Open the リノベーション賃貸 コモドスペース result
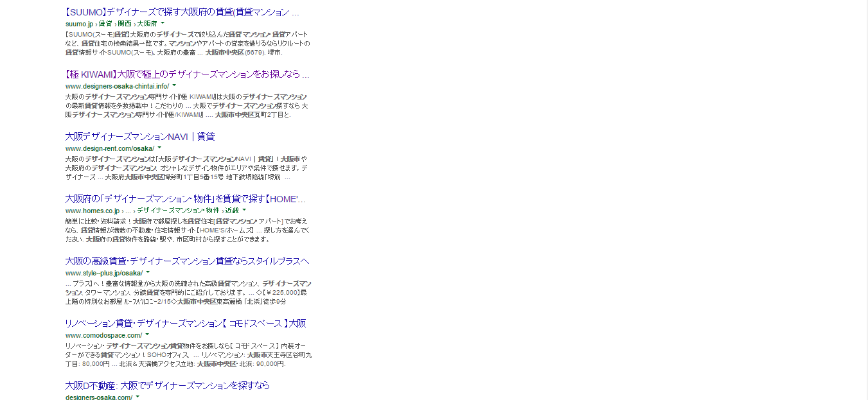This screenshot has height=400, width=868. [186, 324]
